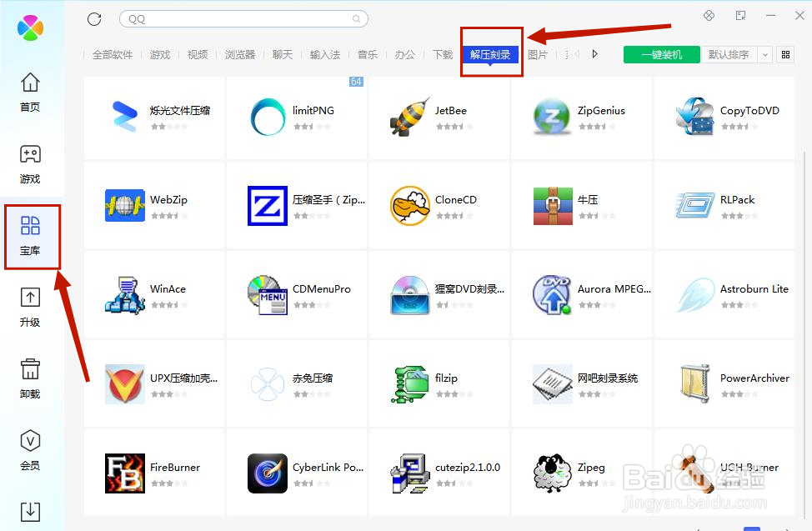Focus the QQ search input field

pyautogui.click(x=243, y=19)
